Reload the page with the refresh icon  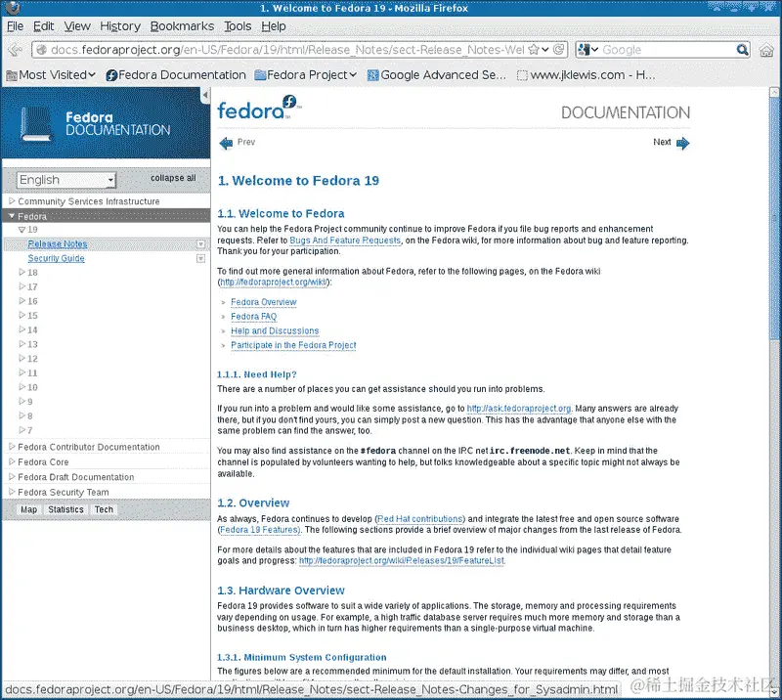559,50
